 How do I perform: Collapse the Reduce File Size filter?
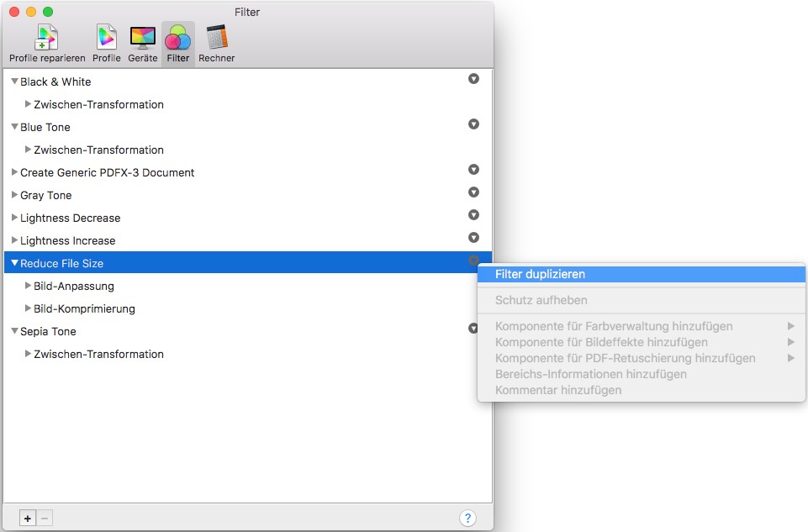(x=13, y=262)
